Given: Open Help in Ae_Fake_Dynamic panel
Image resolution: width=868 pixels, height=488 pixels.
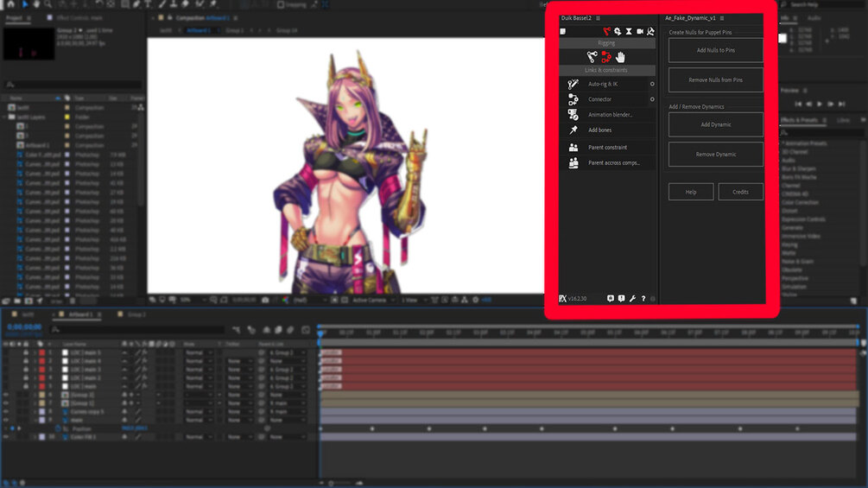Looking at the screenshot, I should 691,192.
